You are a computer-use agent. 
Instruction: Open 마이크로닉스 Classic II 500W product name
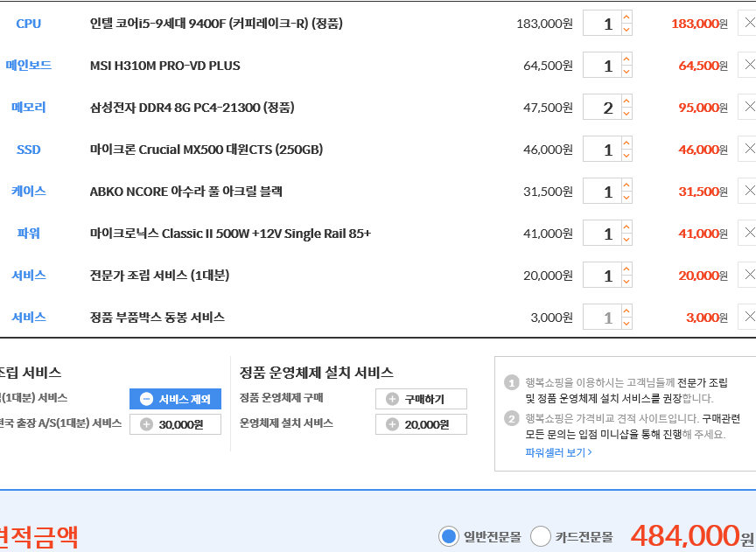230,234
